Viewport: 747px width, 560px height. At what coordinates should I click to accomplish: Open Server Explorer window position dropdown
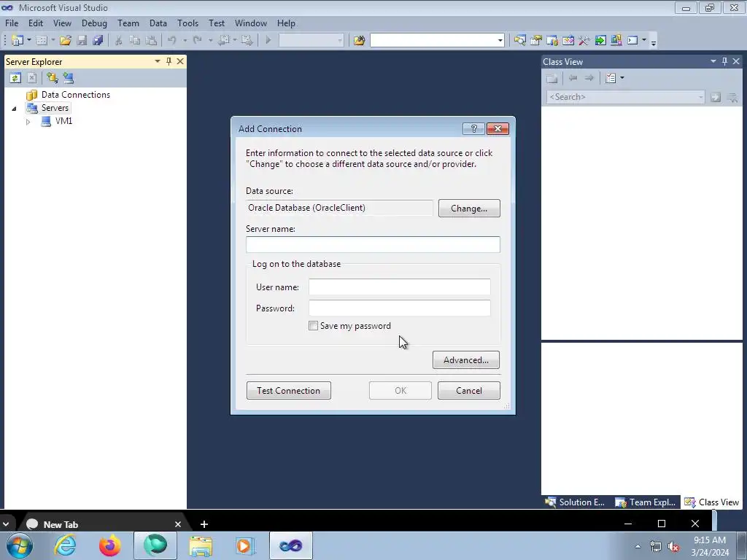(158, 61)
